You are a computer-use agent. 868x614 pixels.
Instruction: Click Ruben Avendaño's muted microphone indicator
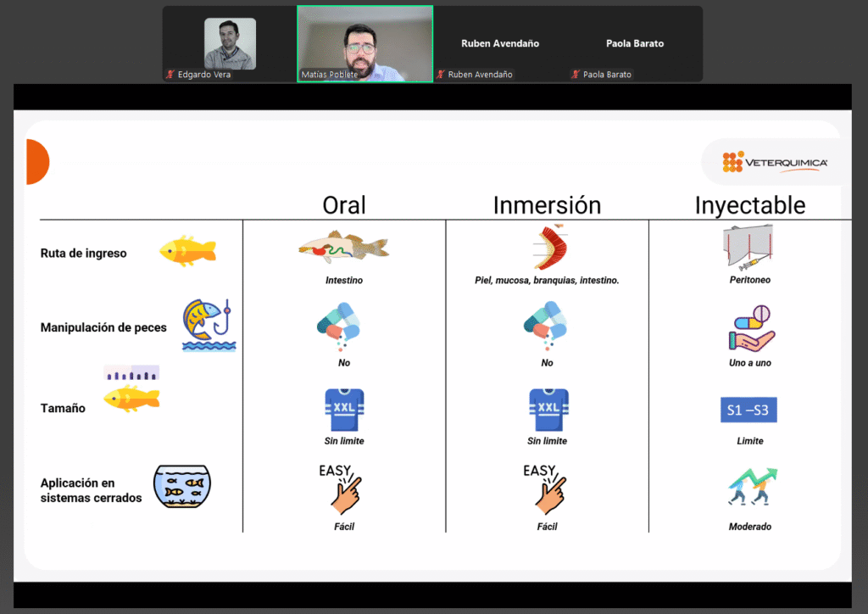pos(441,75)
